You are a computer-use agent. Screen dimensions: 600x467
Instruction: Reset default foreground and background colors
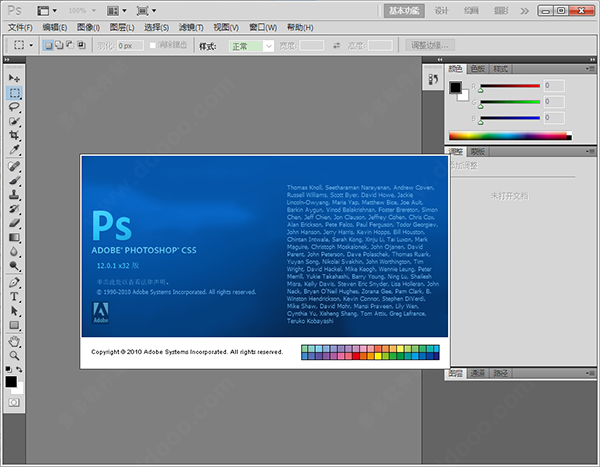8,369
